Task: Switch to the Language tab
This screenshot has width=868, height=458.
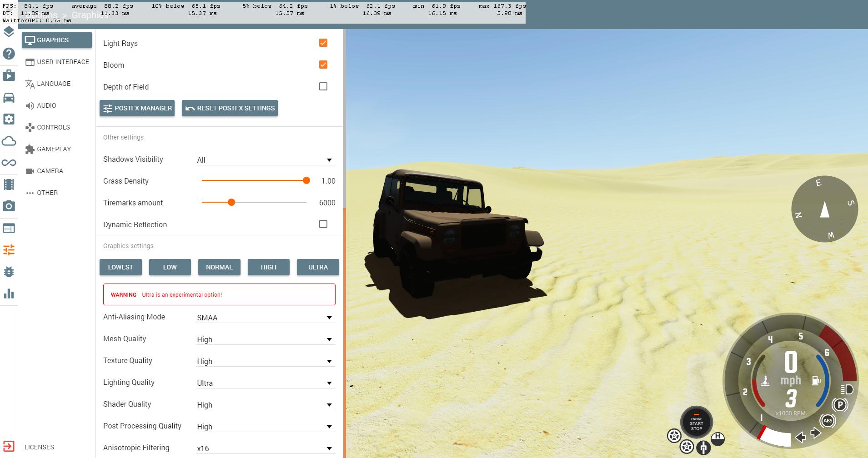Action: click(x=57, y=84)
